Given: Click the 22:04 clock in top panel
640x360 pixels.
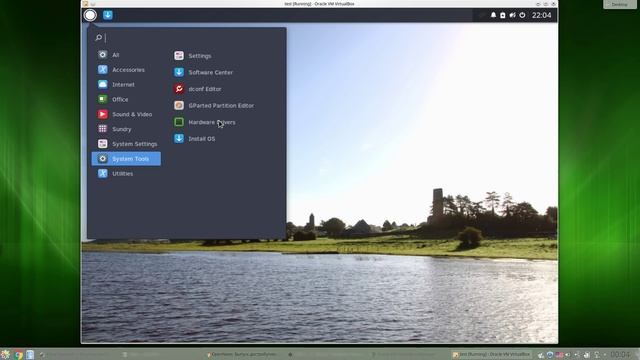Looking at the screenshot, I should click(542, 15).
